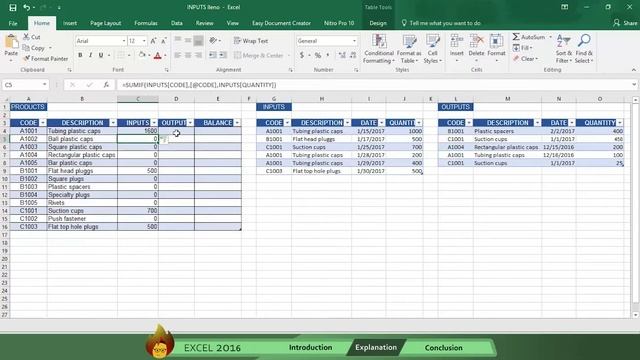Toggle middle vertical alignment
The width and height of the screenshot is (640, 360).
point(188,40)
